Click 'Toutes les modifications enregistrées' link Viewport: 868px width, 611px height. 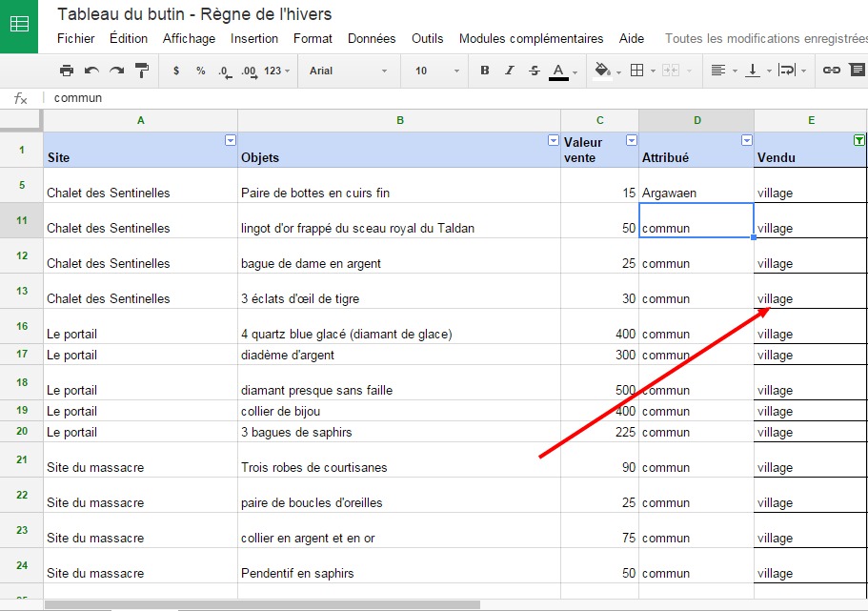pyautogui.click(x=765, y=39)
